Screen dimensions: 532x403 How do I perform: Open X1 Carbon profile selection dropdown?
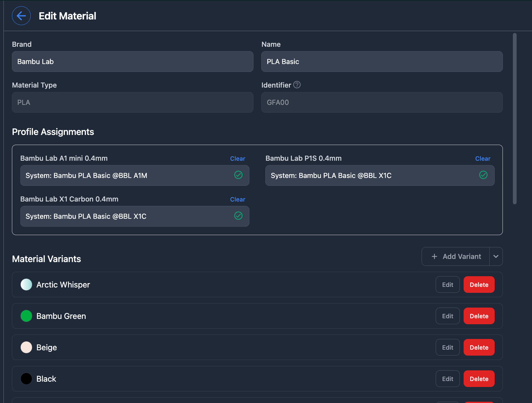125,216
